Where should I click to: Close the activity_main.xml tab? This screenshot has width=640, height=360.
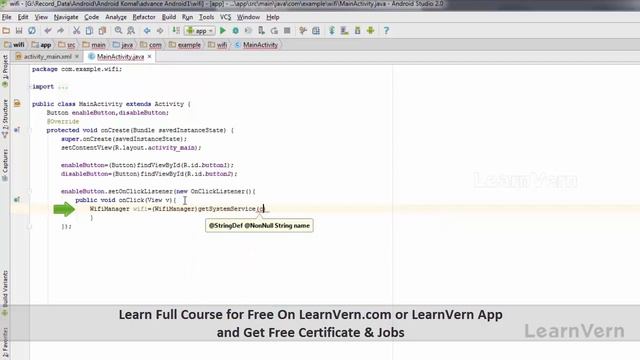77,56
